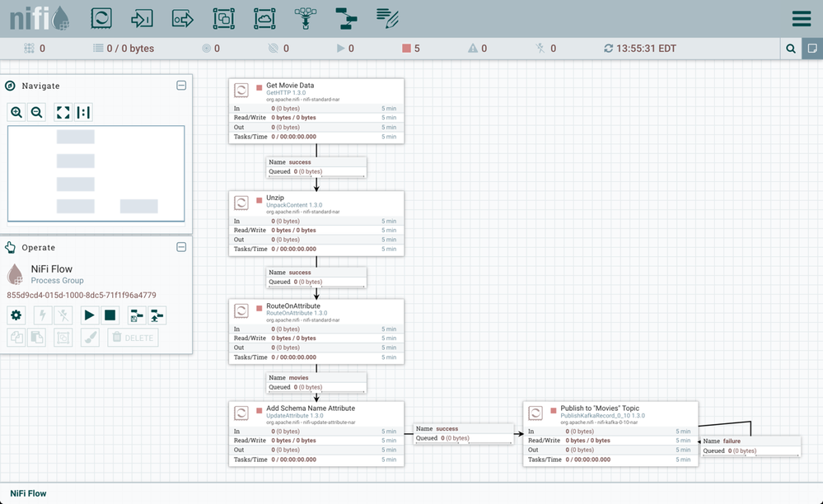
Task: Open the NiFi Flow breadcrumb at bottom left
Action: tap(27, 492)
